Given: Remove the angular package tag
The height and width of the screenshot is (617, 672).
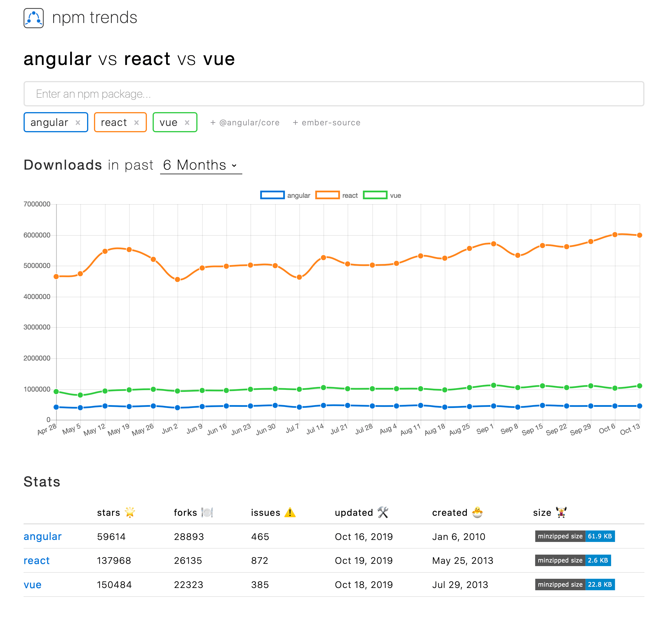Looking at the screenshot, I should 78,122.
